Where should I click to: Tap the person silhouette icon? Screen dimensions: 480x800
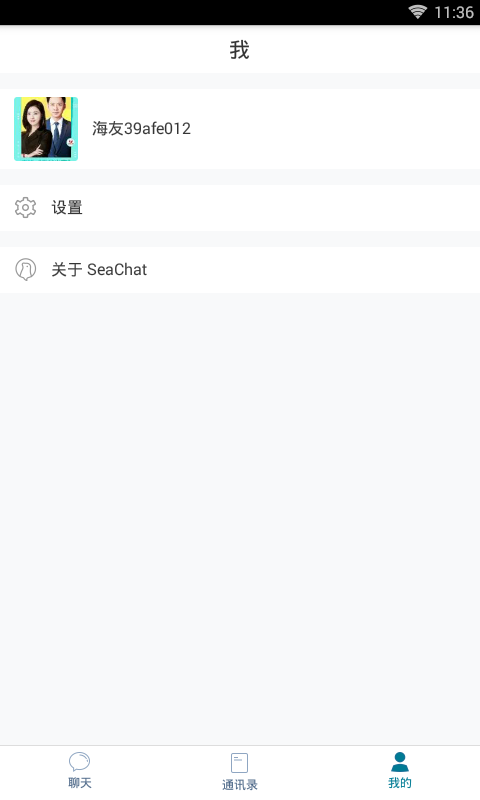point(400,762)
